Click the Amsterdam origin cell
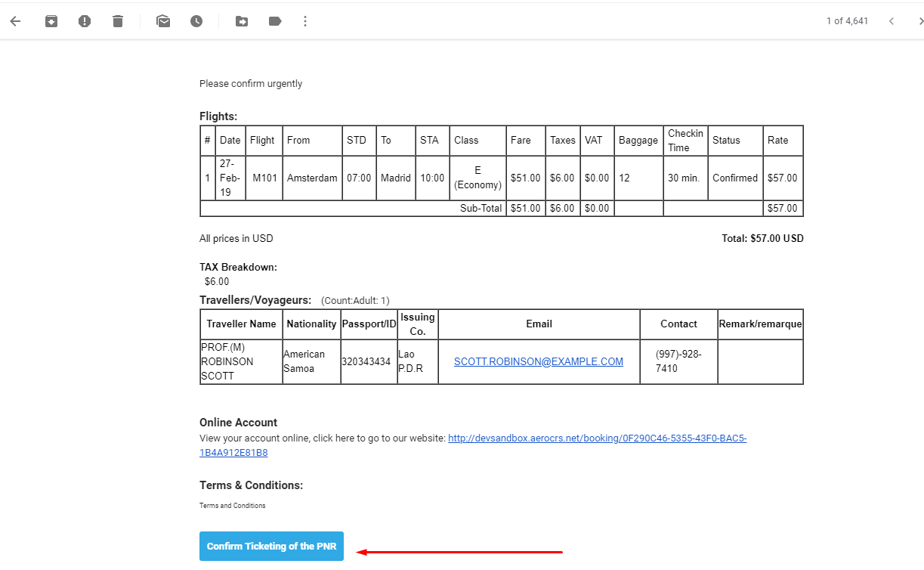The height and width of the screenshot is (570, 924). coord(312,178)
